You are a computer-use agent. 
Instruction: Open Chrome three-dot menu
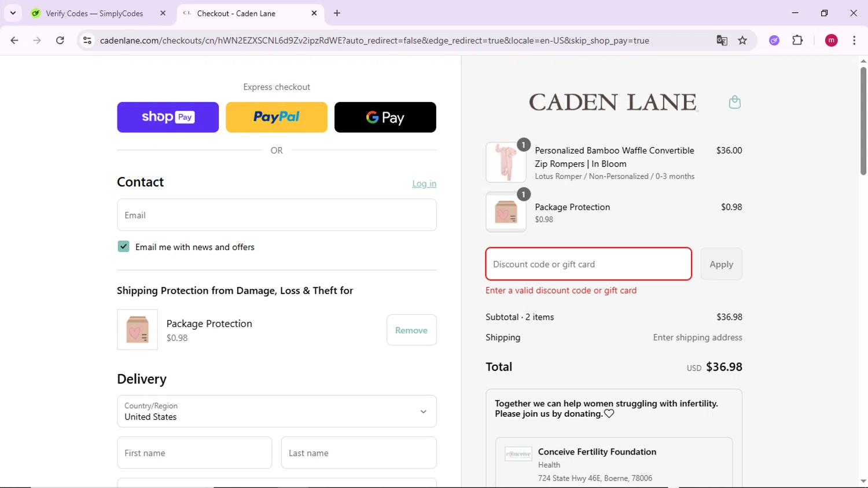[x=854, y=41]
